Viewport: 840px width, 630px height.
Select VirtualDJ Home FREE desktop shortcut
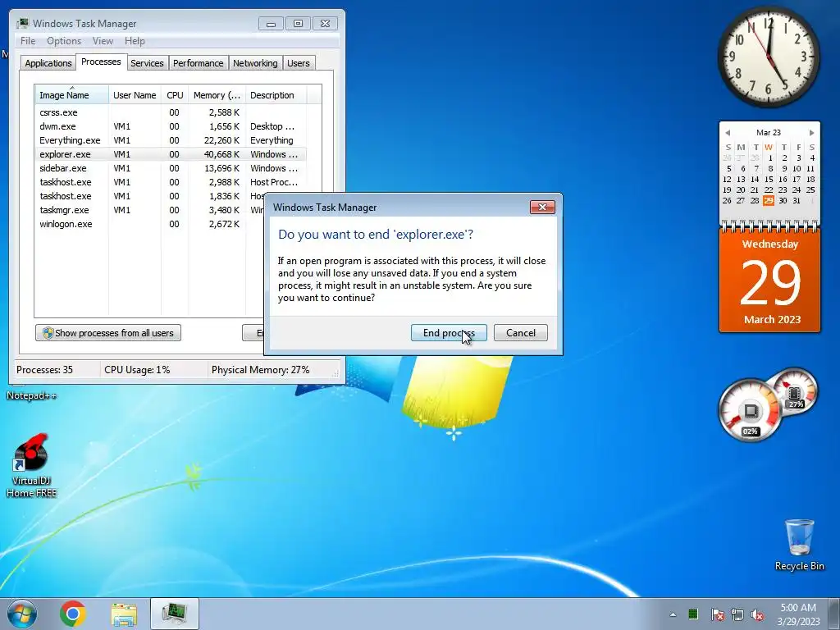click(x=32, y=465)
